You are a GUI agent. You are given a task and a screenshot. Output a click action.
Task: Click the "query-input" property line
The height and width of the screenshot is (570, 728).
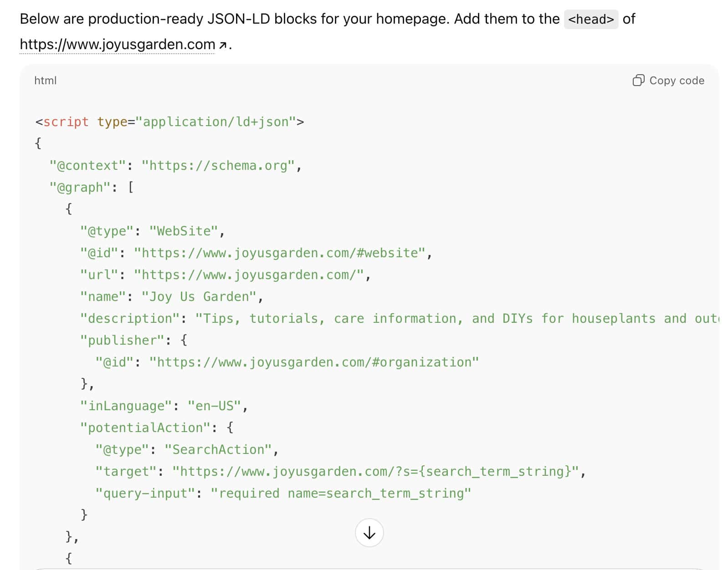283,494
